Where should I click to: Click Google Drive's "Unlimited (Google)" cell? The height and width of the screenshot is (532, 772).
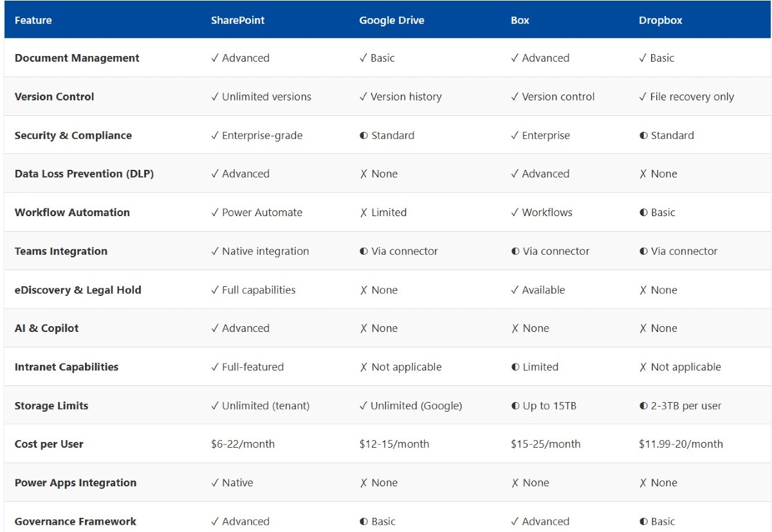410,405
